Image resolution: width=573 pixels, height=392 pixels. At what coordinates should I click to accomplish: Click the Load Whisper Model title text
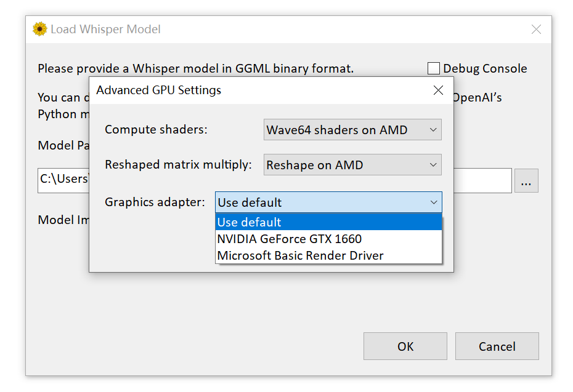(x=105, y=30)
